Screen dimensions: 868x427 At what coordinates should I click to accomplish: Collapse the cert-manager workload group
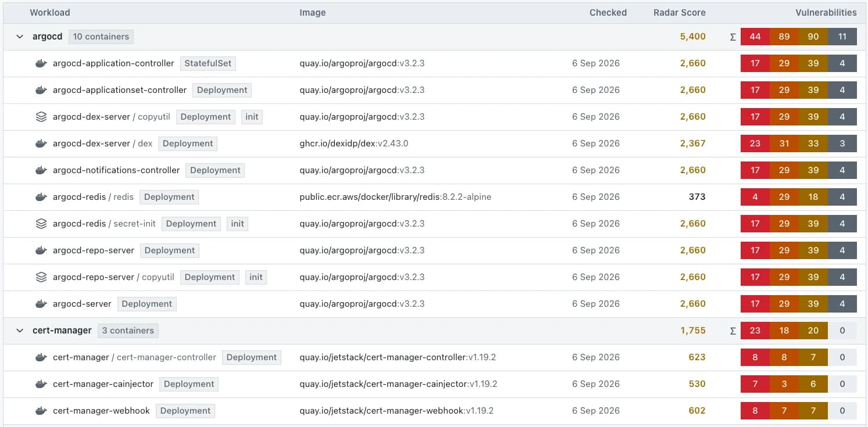pos(20,331)
